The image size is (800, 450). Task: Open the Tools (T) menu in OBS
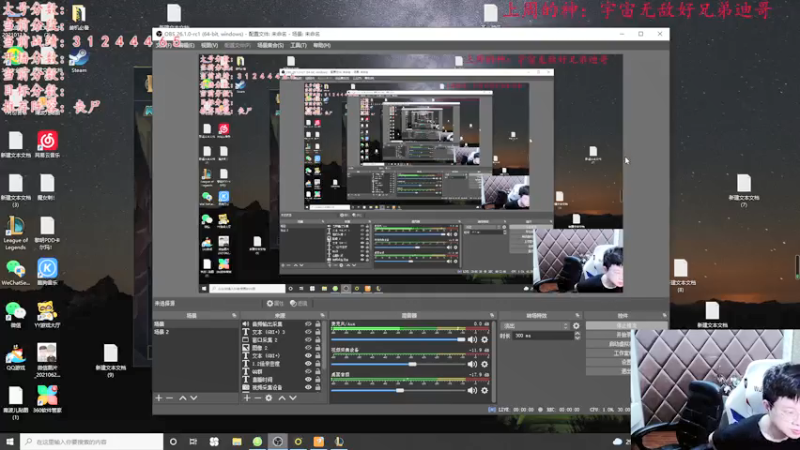[298, 45]
